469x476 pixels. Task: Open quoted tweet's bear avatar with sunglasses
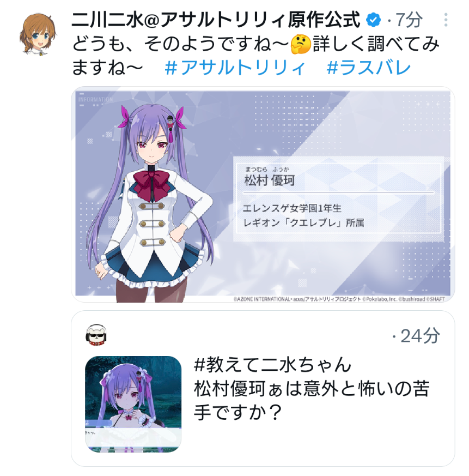tap(96, 335)
